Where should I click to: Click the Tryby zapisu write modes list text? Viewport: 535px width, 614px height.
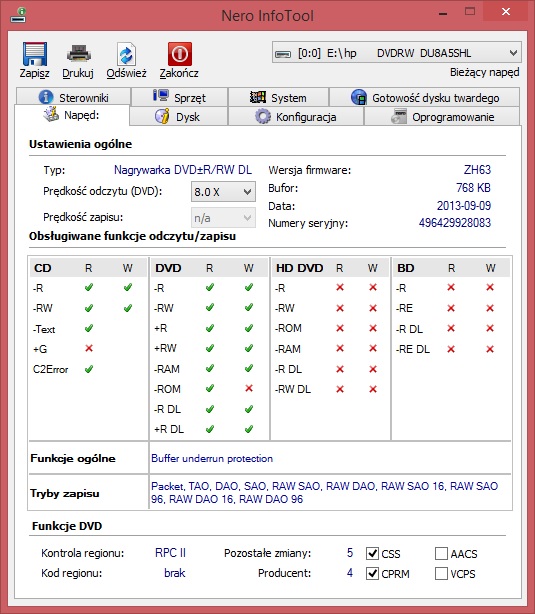click(324, 492)
